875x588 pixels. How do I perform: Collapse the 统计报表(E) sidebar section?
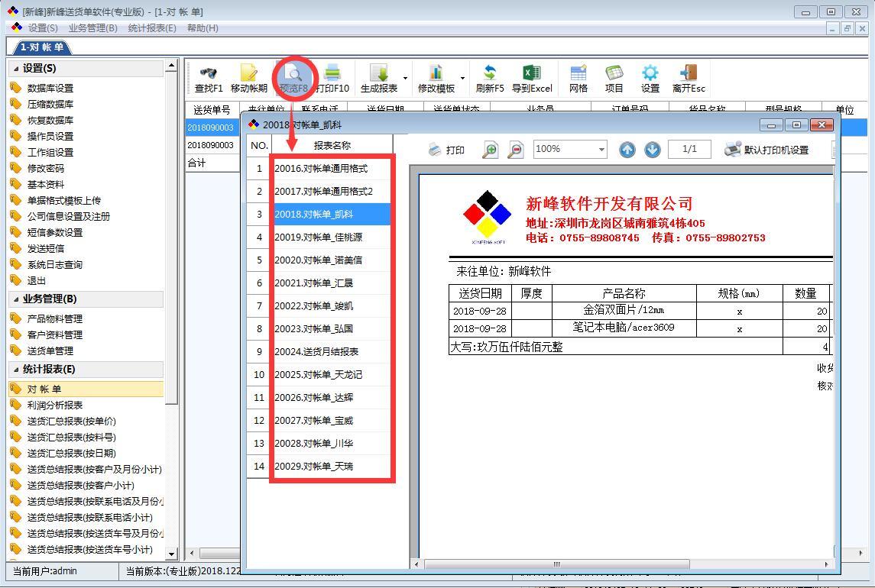[x=16, y=370]
